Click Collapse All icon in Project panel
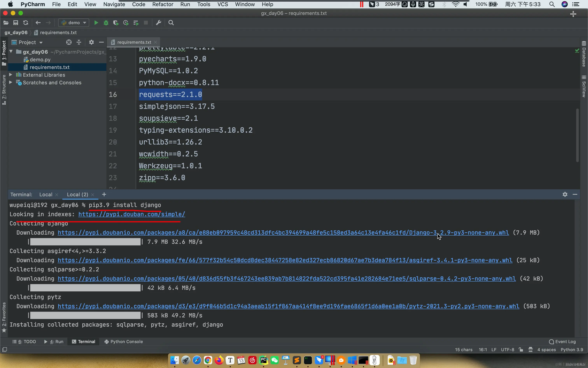 pos(79,42)
